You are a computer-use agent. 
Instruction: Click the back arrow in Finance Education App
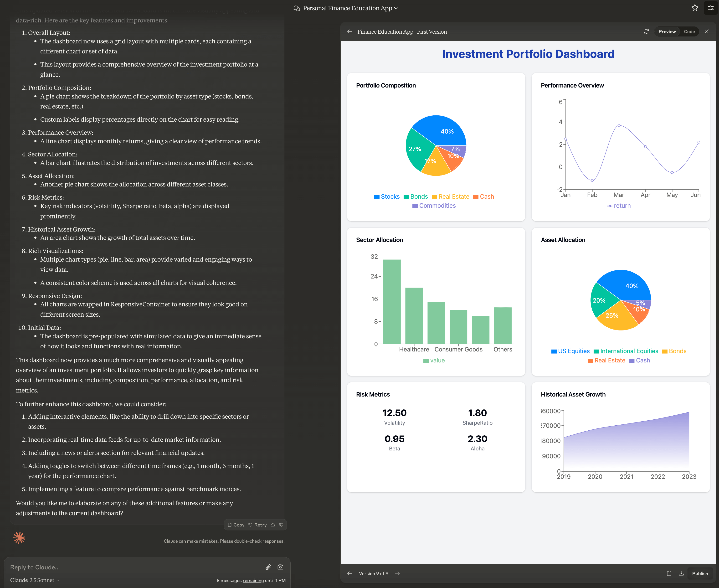(350, 31)
